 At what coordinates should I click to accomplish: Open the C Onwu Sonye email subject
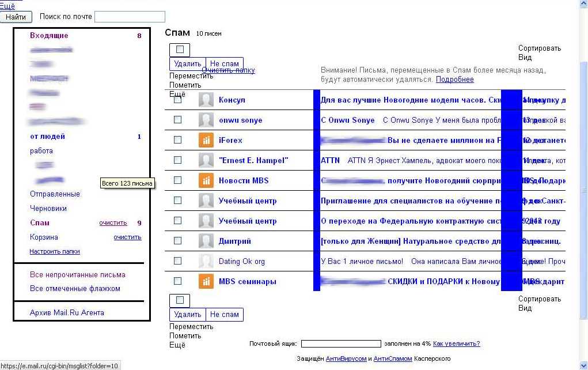pos(348,120)
